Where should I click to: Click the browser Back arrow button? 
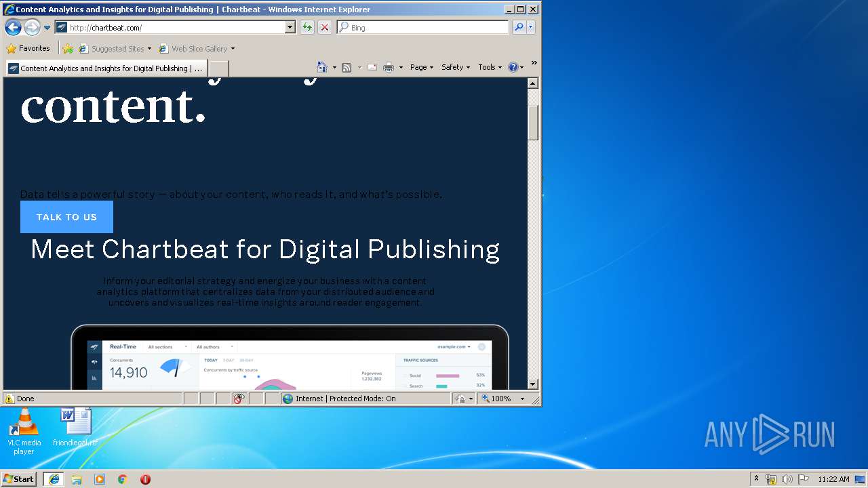tap(13, 27)
